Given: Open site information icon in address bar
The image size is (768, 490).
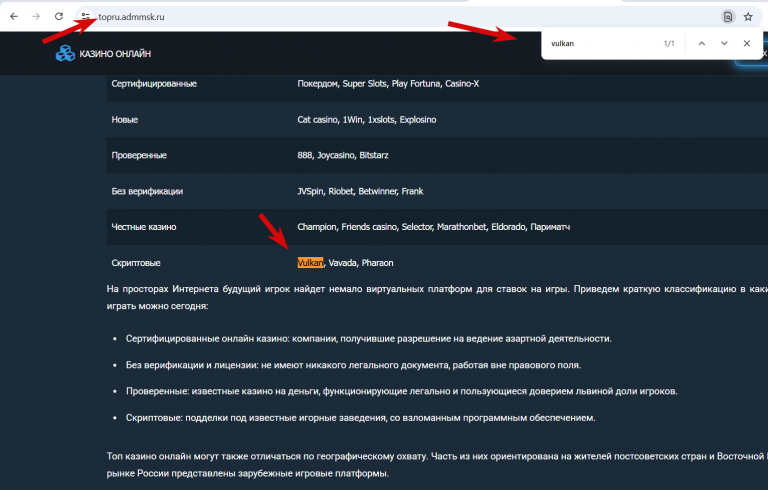Looking at the screenshot, I should 86,17.
